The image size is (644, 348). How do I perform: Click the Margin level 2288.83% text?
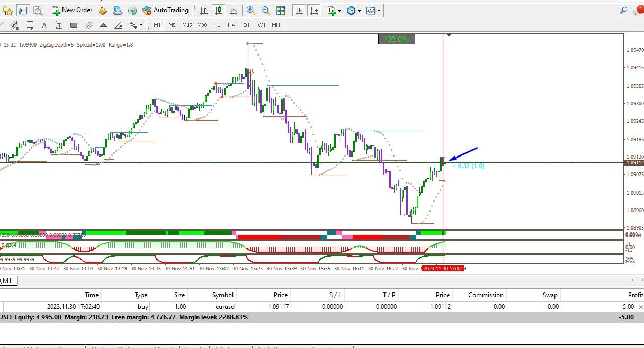tap(213, 317)
